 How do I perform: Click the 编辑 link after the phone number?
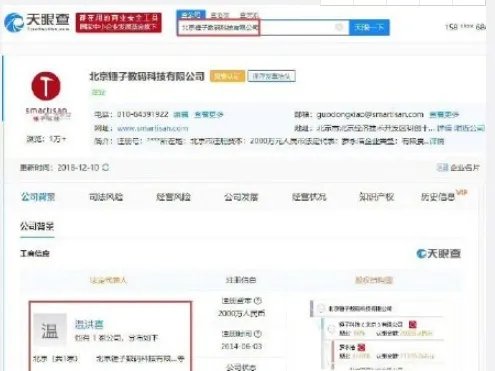click(181, 115)
